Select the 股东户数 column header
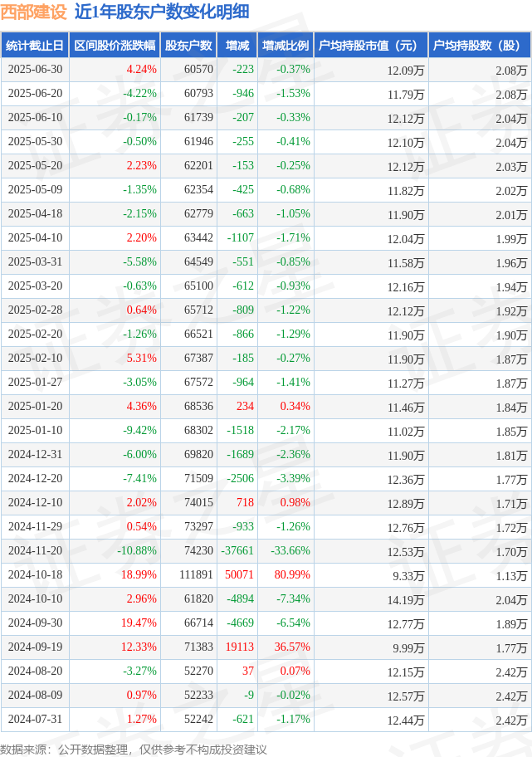Viewport: 532px width, 757px height. pos(188,46)
